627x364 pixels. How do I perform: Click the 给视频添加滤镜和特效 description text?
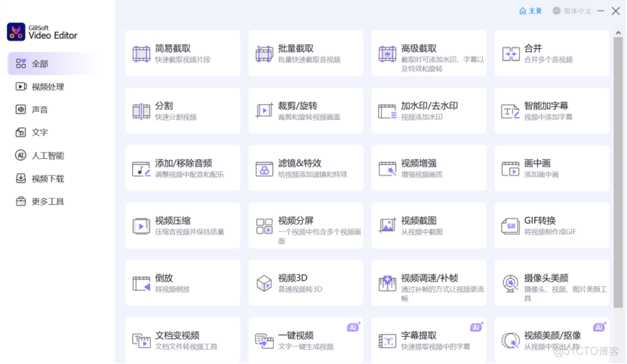(x=312, y=175)
